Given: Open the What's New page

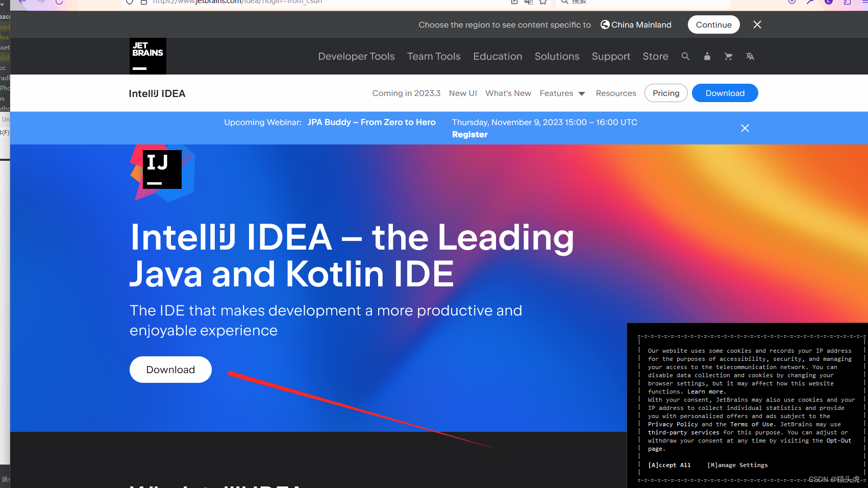Looking at the screenshot, I should (508, 93).
